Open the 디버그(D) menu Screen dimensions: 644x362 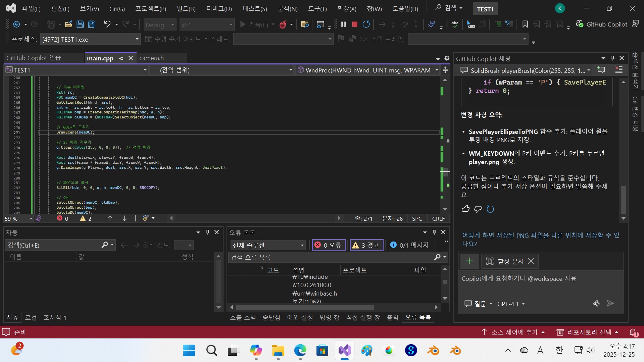pyautogui.click(x=219, y=9)
